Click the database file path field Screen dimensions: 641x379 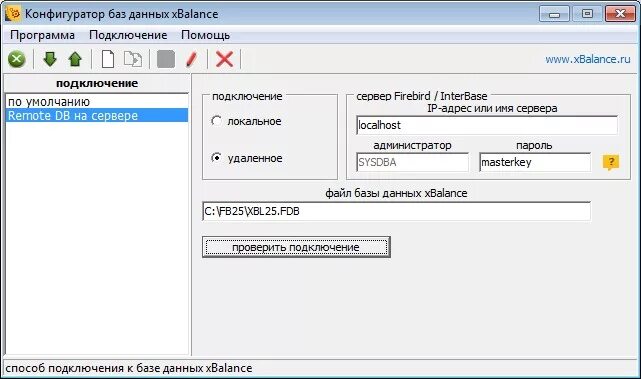pyautogui.click(x=397, y=211)
